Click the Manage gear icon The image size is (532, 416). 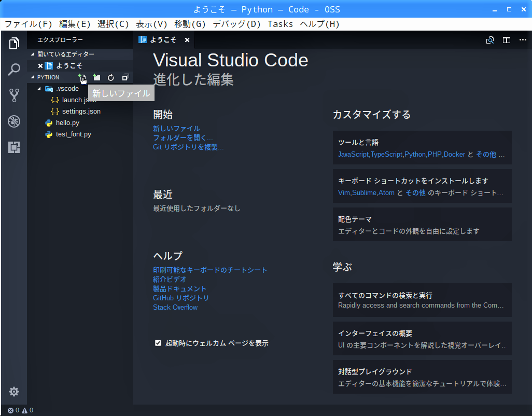14,392
